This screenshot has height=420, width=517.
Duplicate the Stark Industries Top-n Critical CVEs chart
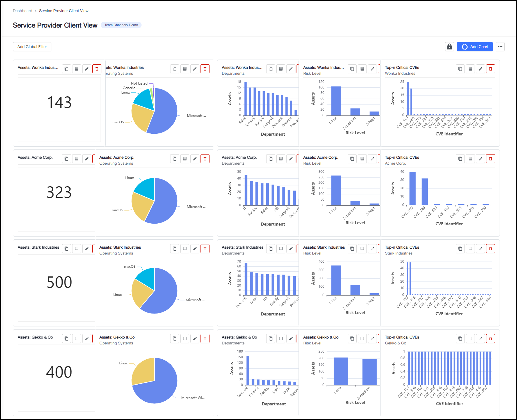(x=460, y=249)
